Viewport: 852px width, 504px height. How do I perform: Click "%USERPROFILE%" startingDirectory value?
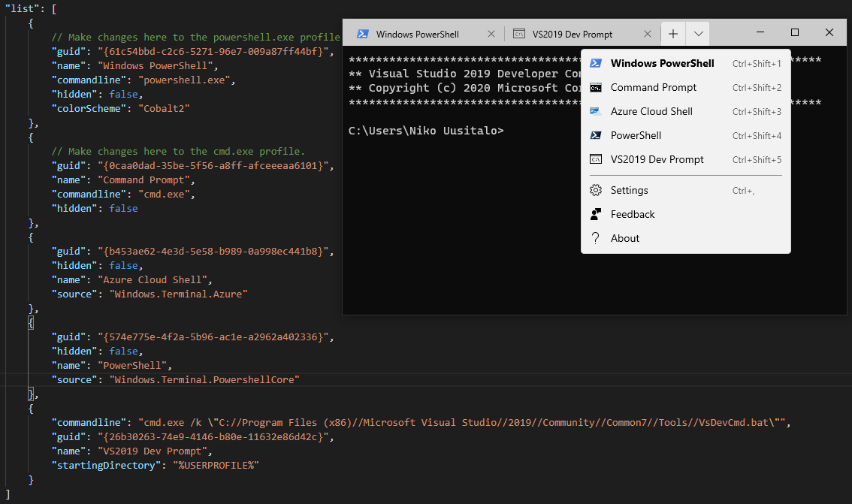tap(216, 466)
